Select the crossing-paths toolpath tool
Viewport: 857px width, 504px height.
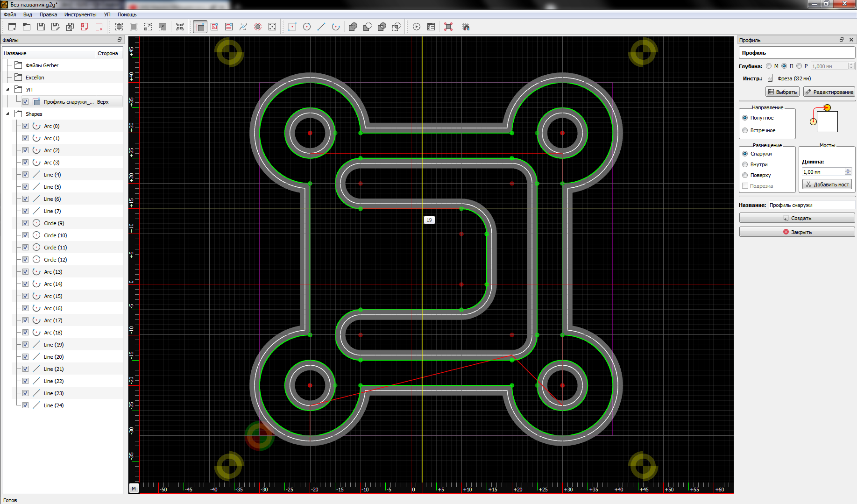coord(243,27)
